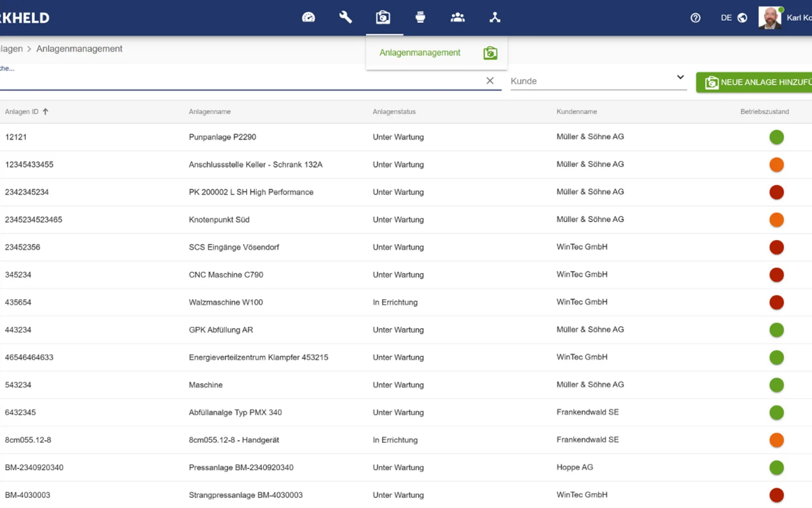This screenshot has height=508, width=812.
Task: Click the globe language icon
Action: pyautogui.click(x=742, y=18)
